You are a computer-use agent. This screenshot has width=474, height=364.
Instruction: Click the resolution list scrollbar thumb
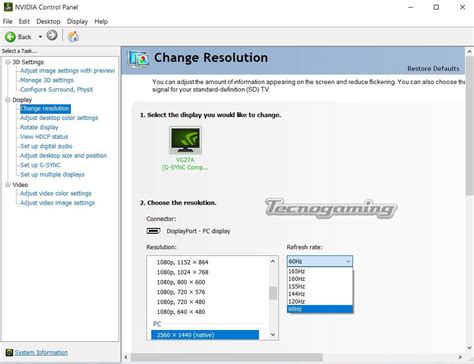(273, 293)
